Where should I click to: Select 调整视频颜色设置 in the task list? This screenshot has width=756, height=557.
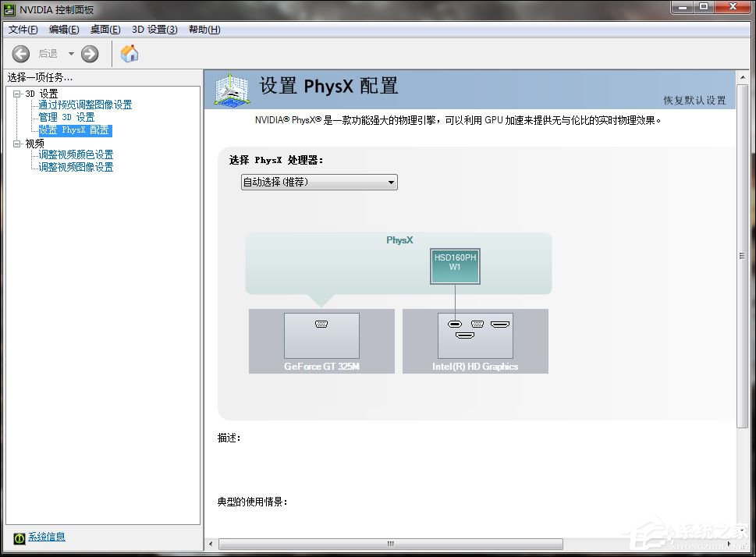(76, 154)
